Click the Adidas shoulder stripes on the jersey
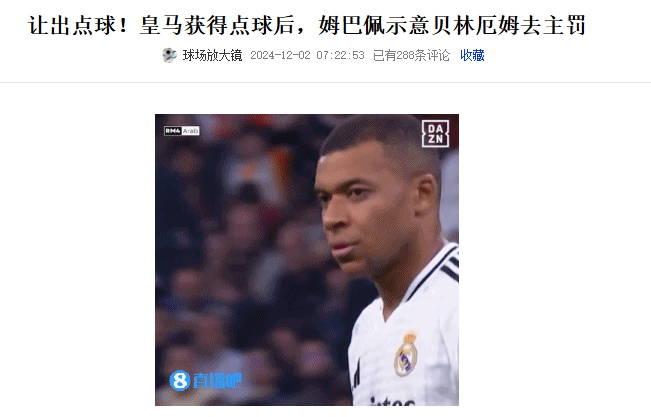Image resolution: width=651 pixels, height=417 pixels. click(450, 263)
